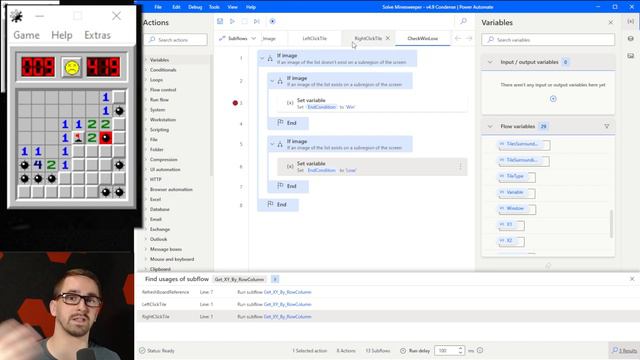This screenshot has height=360, width=640.
Task: Expand the Mouse and keyboard action group
Action: click(172, 259)
